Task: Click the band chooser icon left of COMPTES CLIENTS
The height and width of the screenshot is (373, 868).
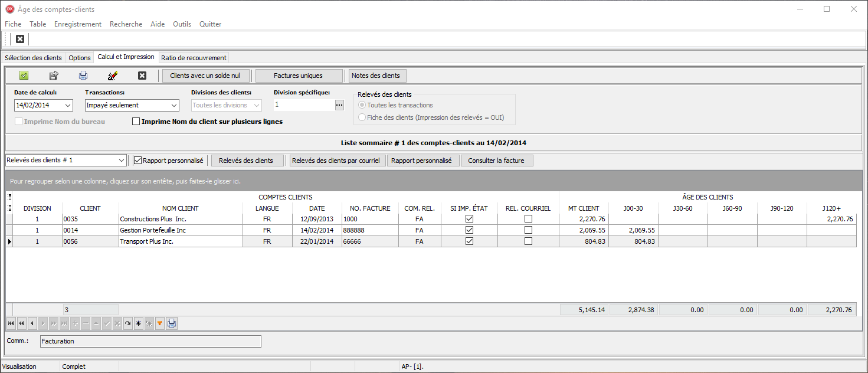Action: pos(9,197)
